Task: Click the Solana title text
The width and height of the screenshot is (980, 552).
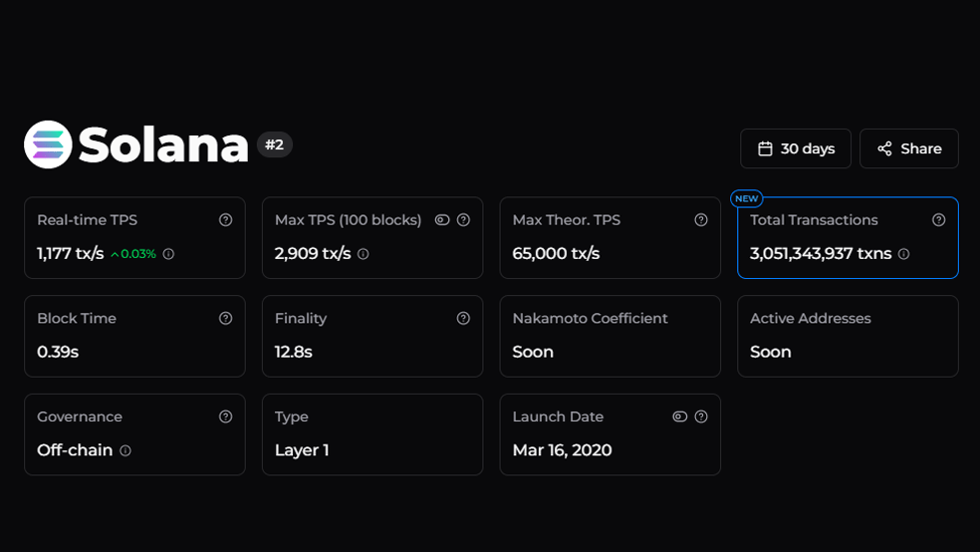Action: coord(163,145)
